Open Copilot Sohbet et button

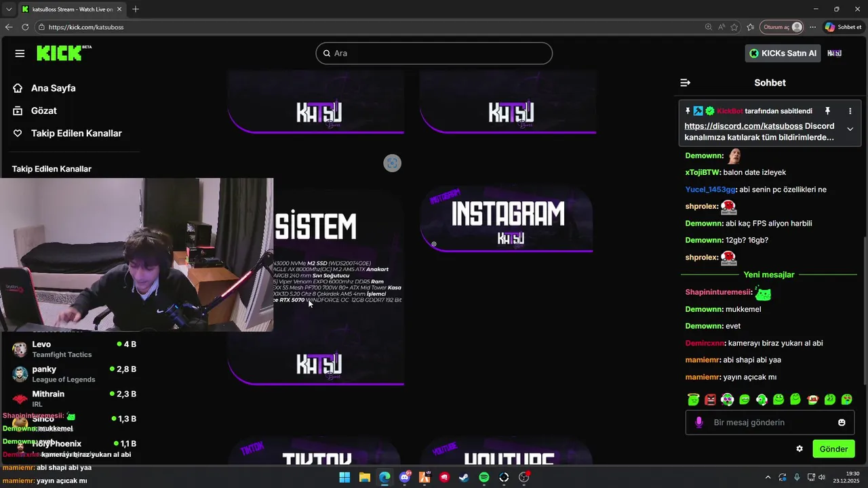(843, 27)
